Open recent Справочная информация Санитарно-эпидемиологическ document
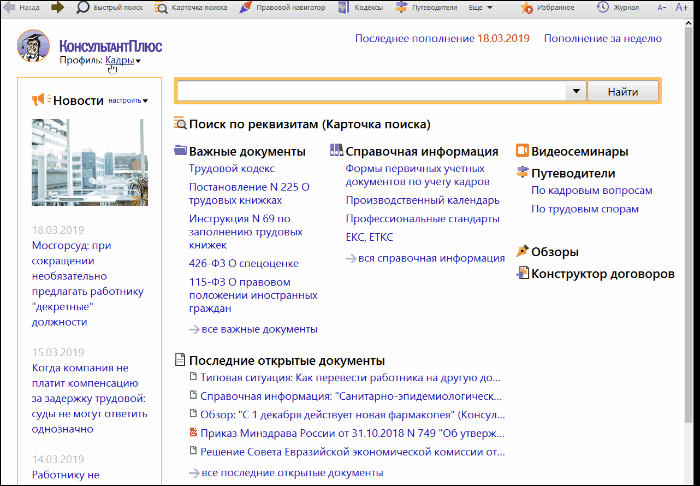The image size is (700, 486). [x=351, y=396]
